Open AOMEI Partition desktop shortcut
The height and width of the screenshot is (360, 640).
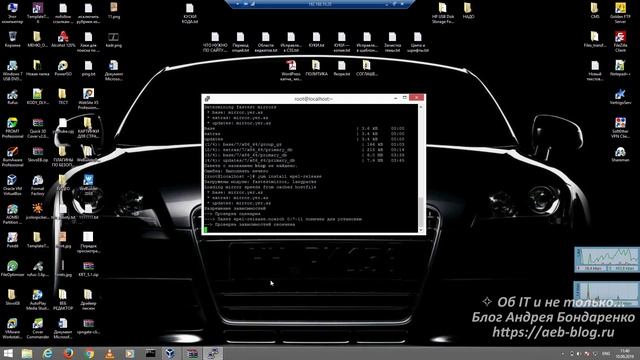pyautogui.click(x=13, y=214)
